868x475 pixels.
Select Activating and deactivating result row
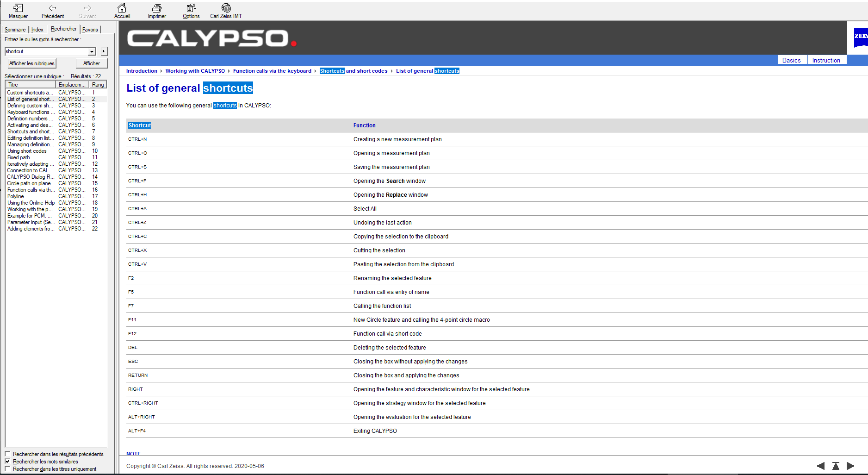(x=56, y=125)
